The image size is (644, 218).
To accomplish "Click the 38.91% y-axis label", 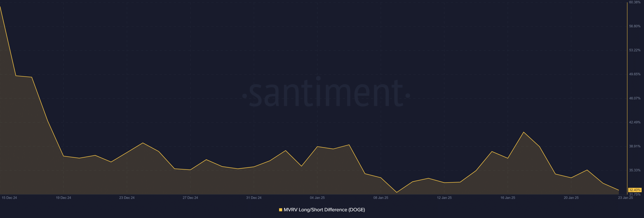I will click(635, 146).
